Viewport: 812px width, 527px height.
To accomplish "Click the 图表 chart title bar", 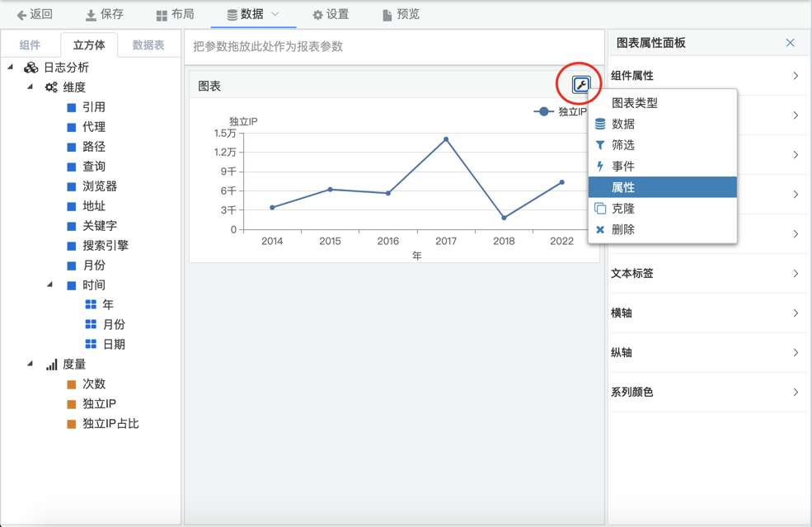I will coord(380,86).
